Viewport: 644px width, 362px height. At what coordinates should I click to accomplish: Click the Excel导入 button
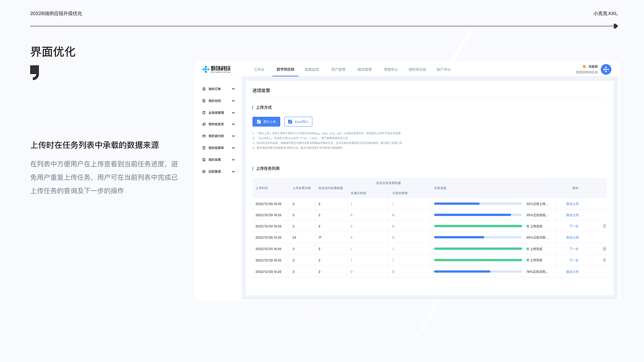tap(298, 122)
